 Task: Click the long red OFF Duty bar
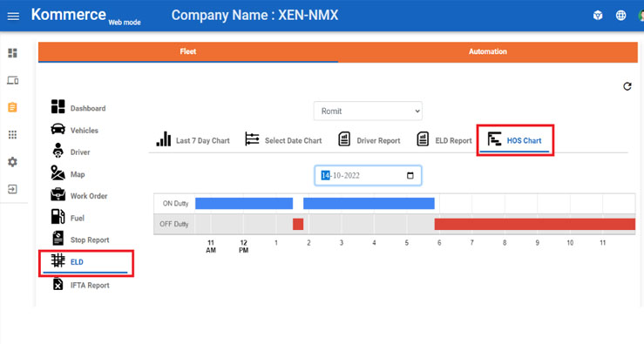535,224
